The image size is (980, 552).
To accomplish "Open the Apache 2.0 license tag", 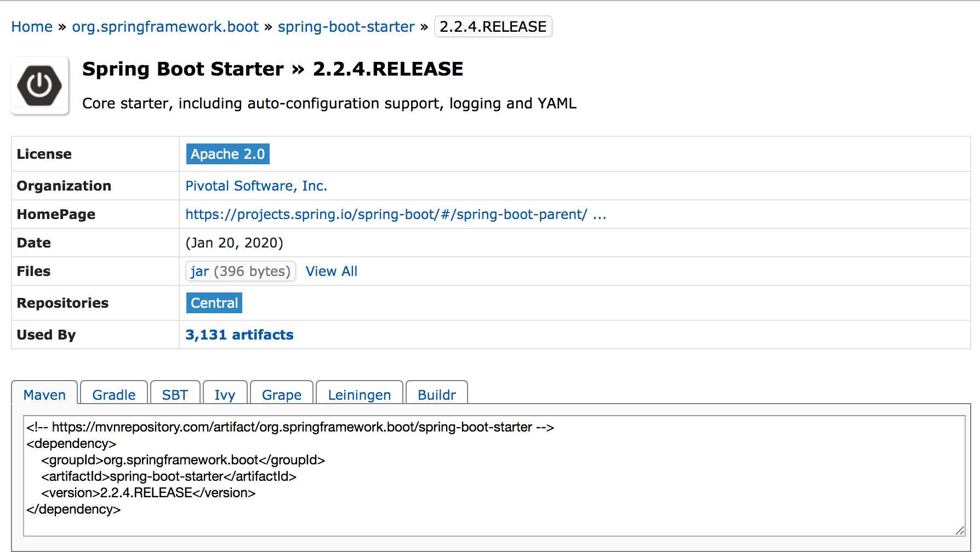I will [x=227, y=154].
